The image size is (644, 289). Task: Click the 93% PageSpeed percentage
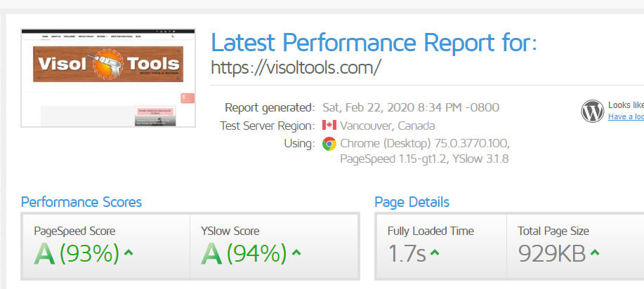click(x=88, y=253)
